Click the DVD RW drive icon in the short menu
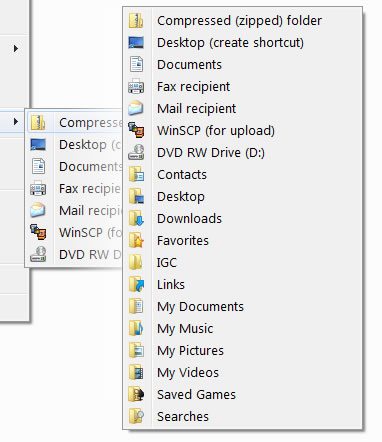The image size is (382, 442). click(38, 254)
